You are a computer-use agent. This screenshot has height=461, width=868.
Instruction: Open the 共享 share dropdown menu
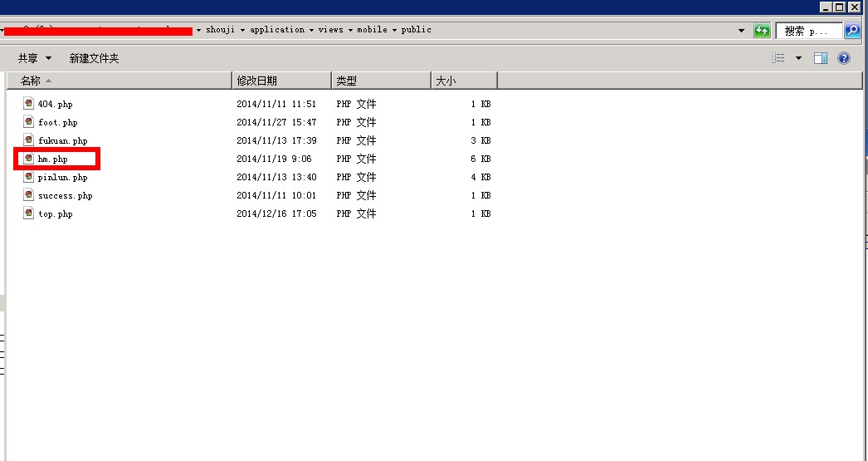click(34, 58)
